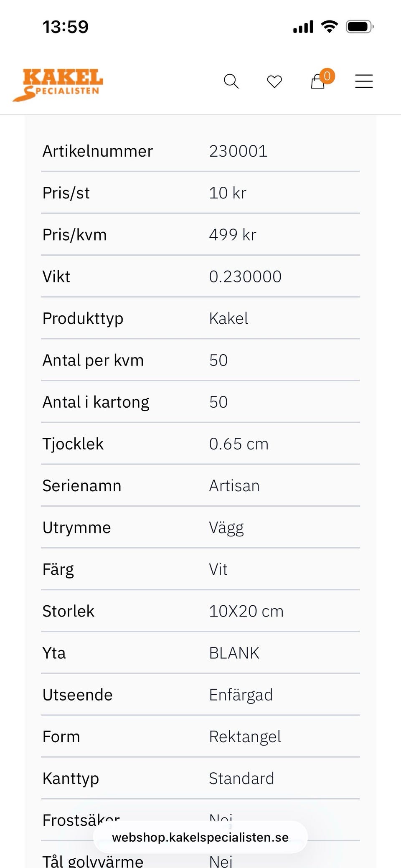
Task: Tap the webshop.kakelspecialisten.se address bar
Action: (200, 837)
